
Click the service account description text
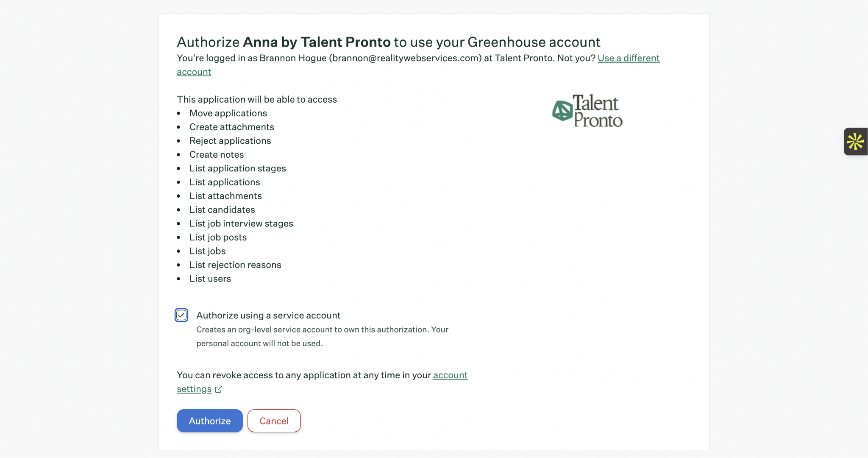322,336
